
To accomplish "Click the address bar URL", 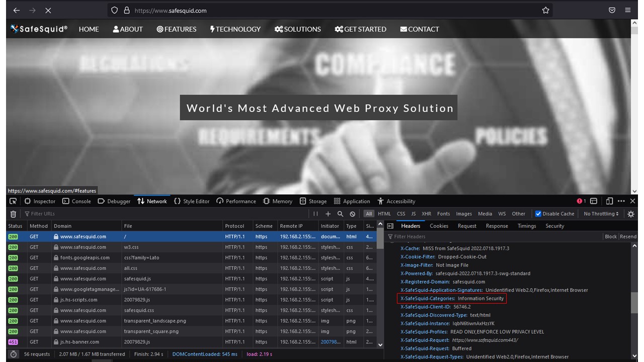I will pyautogui.click(x=171, y=10).
